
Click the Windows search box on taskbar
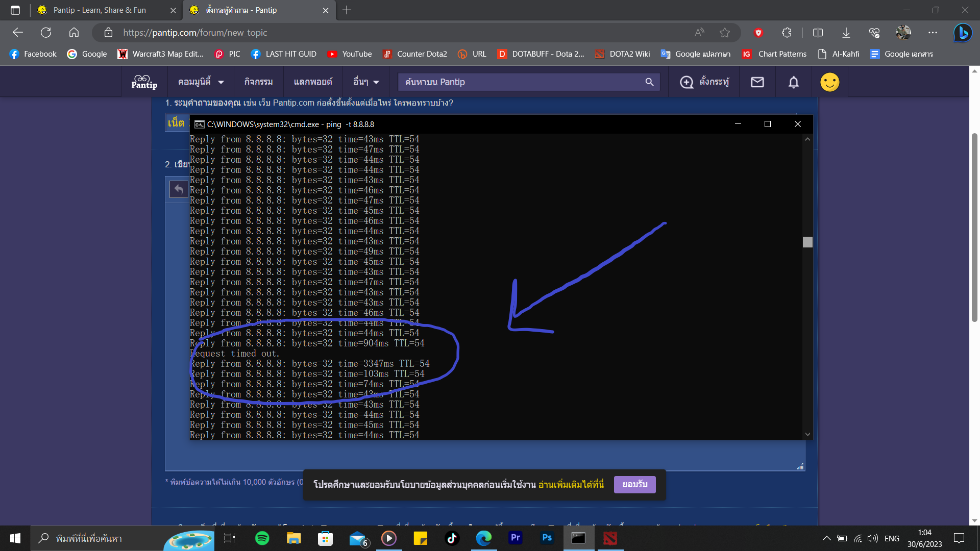[x=122, y=538]
